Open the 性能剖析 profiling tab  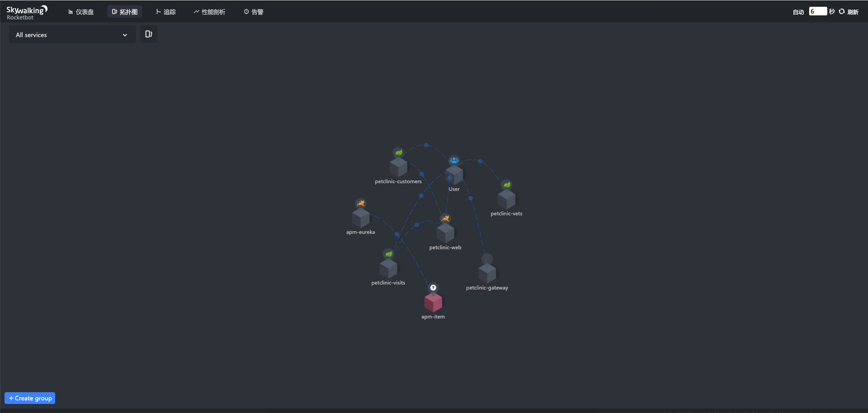pos(210,12)
